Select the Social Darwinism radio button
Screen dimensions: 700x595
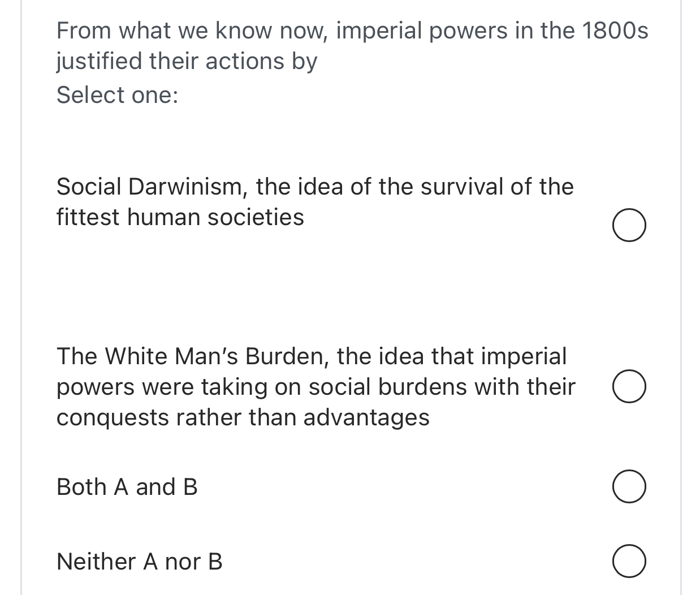[x=629, y=225]
